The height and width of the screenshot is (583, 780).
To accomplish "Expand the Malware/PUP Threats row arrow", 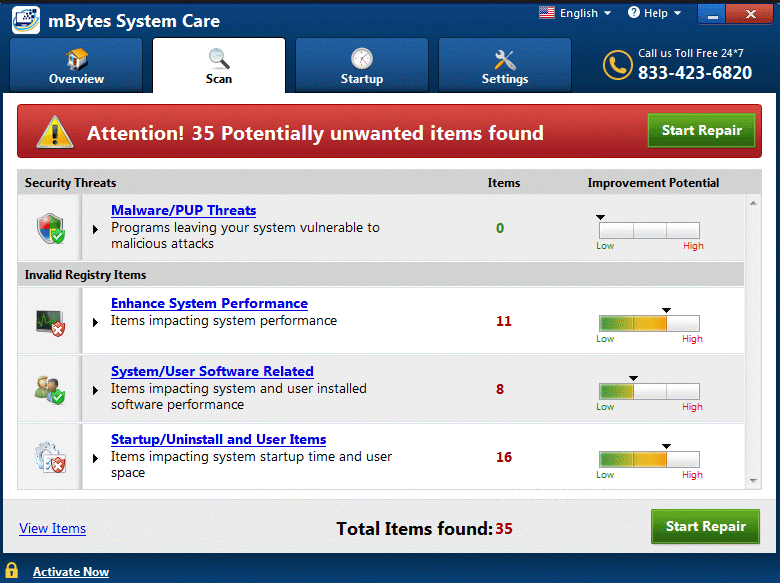I will [x=96, y=229].
